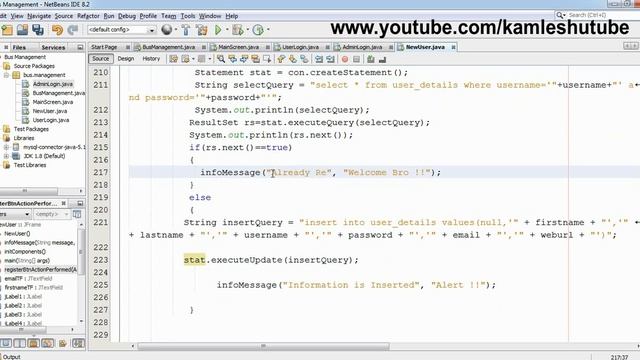
Task: Click the Last Edit icon beside History
Action: pyautogui.click(x=173, y=59)
